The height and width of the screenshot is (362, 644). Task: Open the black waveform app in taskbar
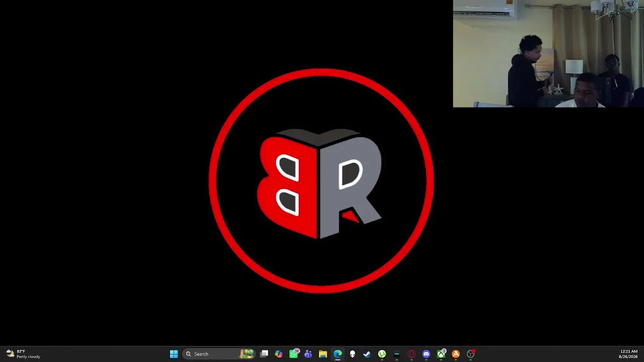point(396,354)
